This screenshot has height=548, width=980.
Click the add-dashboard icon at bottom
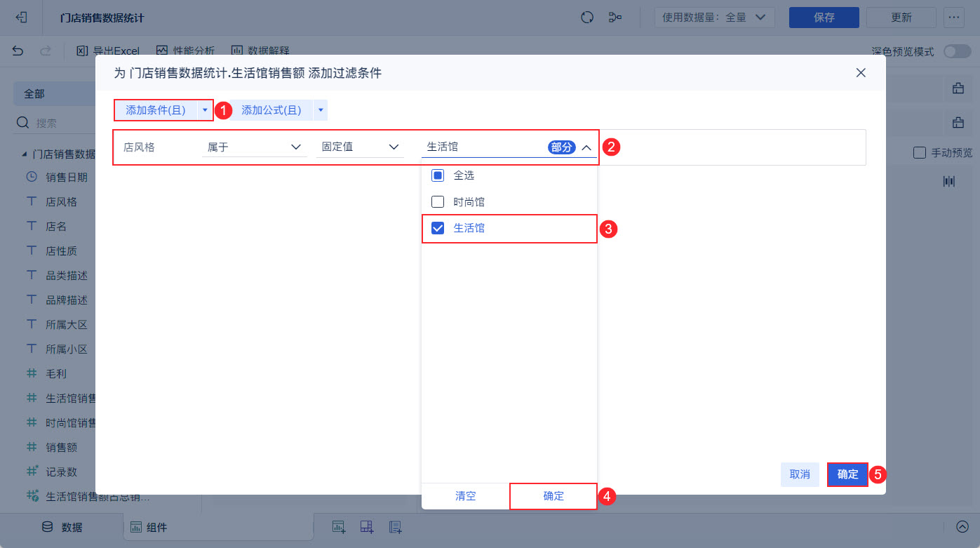pyautogui.click(x=367, y=526)
